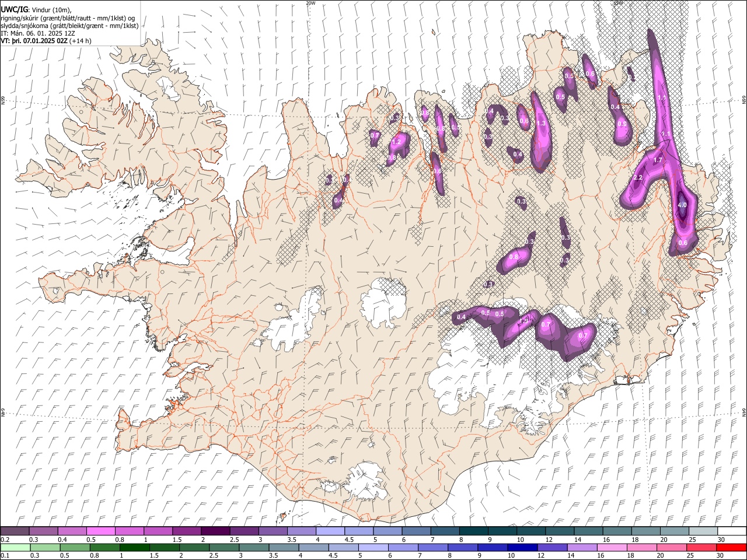This screenshot has width=747, height=560.
Task: Pick lower legend swatch between 3.5 and 4
Action: pos(284,548)
